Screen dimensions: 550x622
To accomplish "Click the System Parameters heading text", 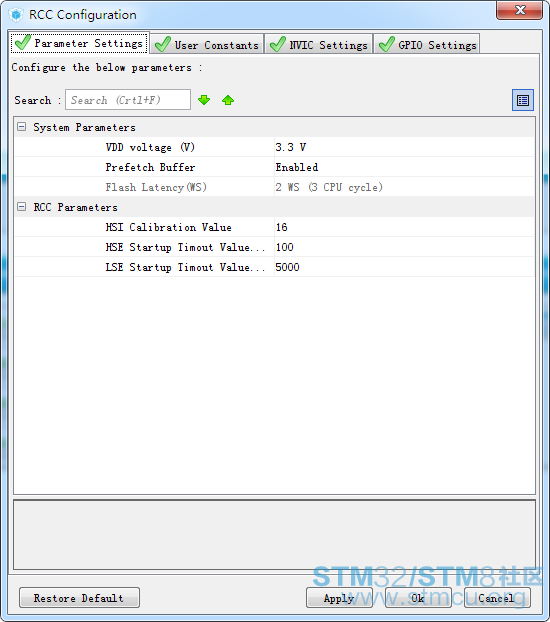I will point(84,127).
